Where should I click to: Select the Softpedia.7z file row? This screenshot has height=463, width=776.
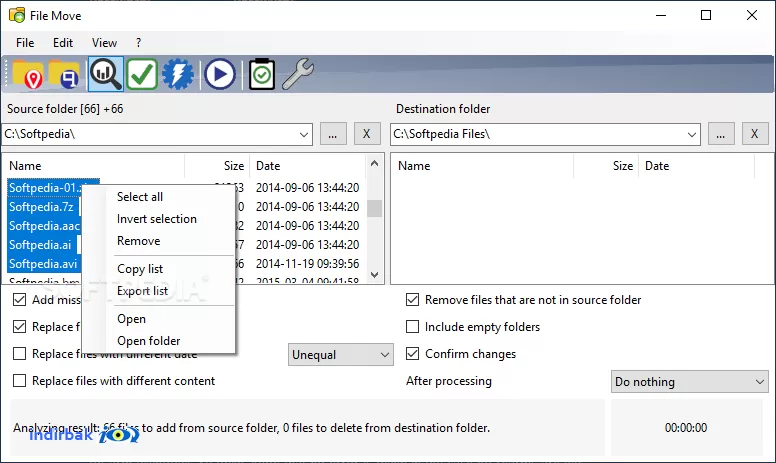point(42,207)
